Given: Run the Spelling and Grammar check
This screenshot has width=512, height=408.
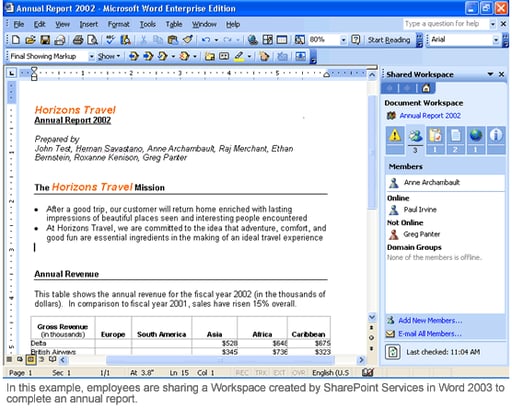Looking at the screenshot, I should click(x=110, y=40).
